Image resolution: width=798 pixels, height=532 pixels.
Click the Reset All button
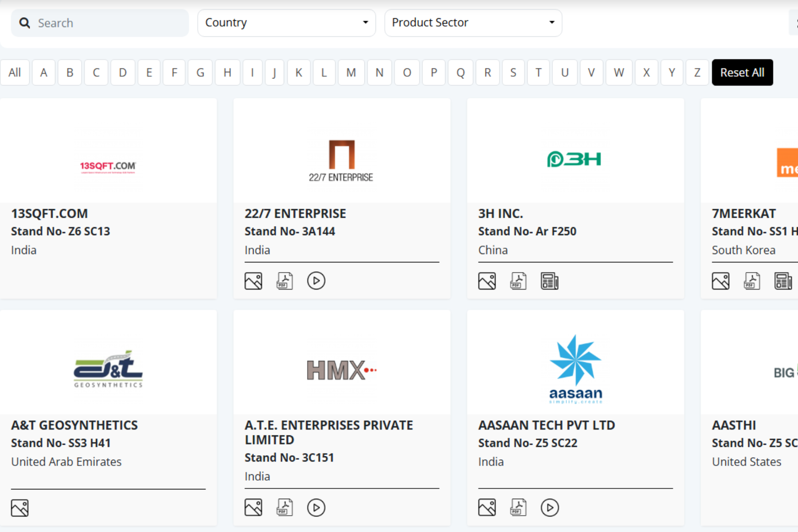point(742,72)
